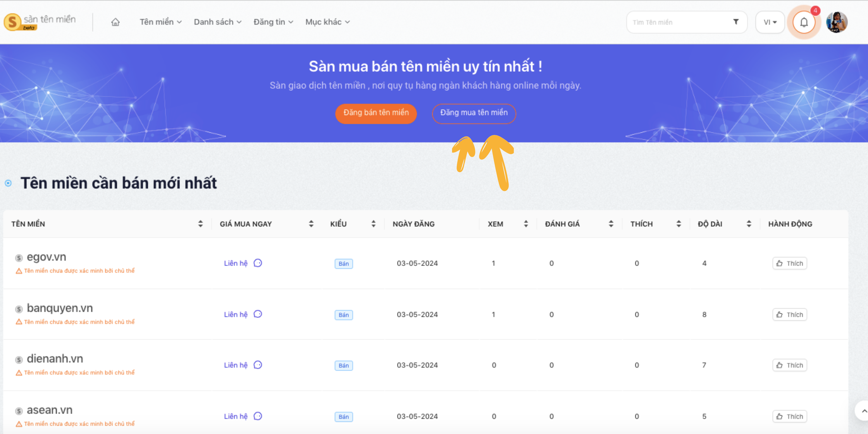Image resolution: width=868 pixels, height=434 pixels.
Task: Open the dienanh.vn domain link
Action: pyautogui.click(x=55, y=359)
